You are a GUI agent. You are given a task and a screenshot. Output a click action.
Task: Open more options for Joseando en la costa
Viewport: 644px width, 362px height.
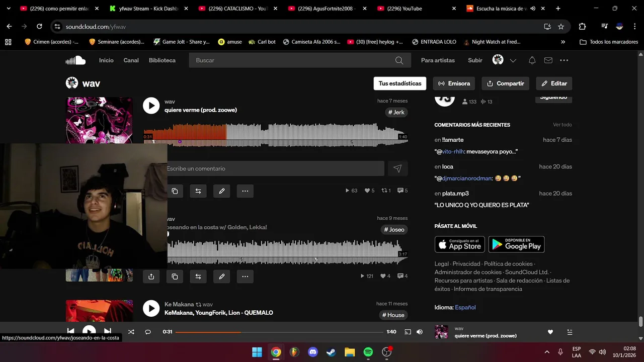[245, 277]
